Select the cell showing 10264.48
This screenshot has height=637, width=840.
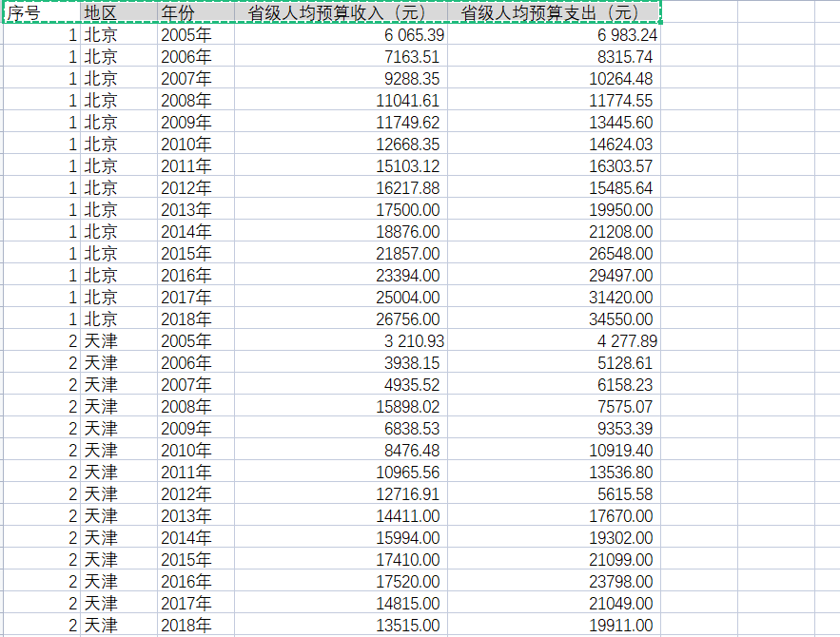point(554,78)
